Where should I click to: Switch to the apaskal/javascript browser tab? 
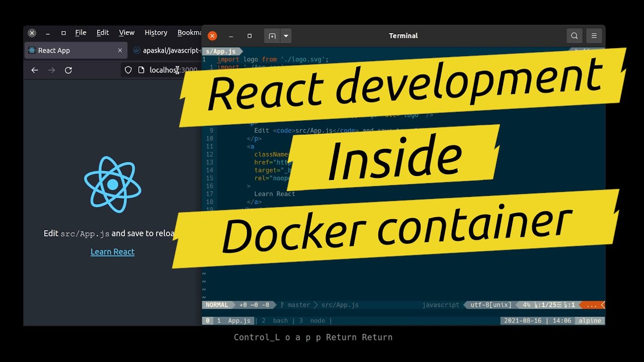pyautogui.click(x=167, y=50)
